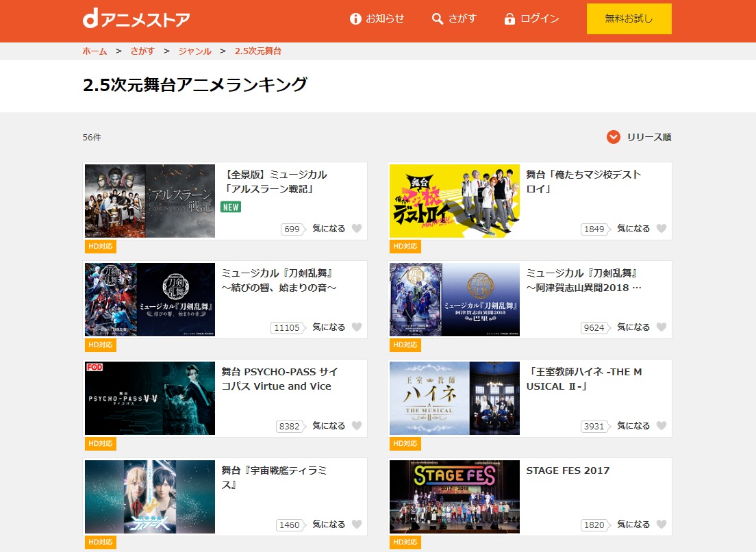This screenshot has height=552, width=756.
Task: Click the FOD badge on PSYCHO-PASS thumbnail
Action: [94, 367]
